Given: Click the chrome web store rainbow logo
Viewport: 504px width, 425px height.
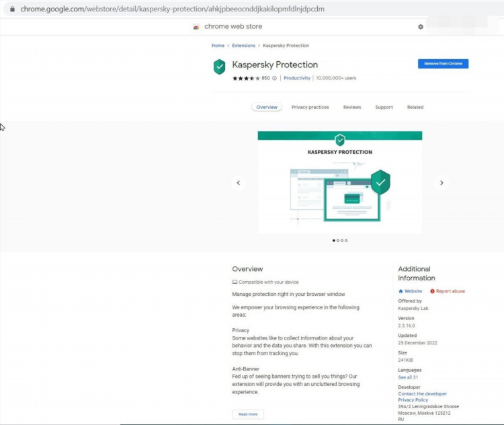Looking at the screenshot, I should tap(196, 27).
